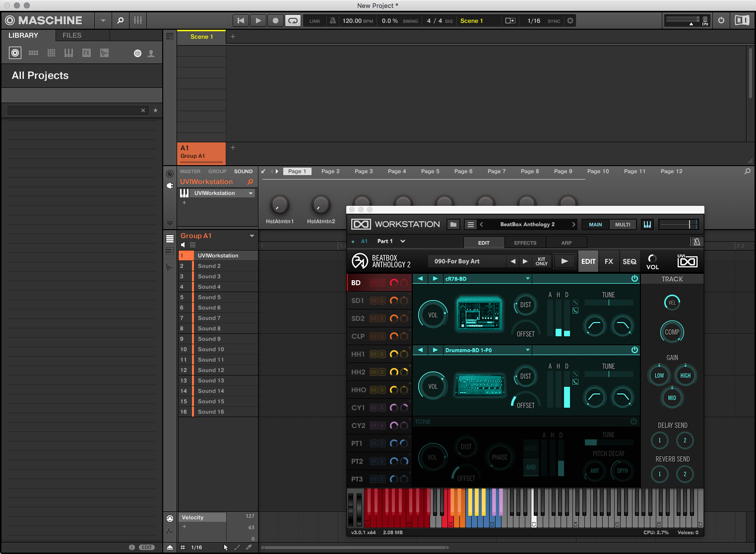Select the MULTI view button

pyautogui.click(x=623, y=225)
